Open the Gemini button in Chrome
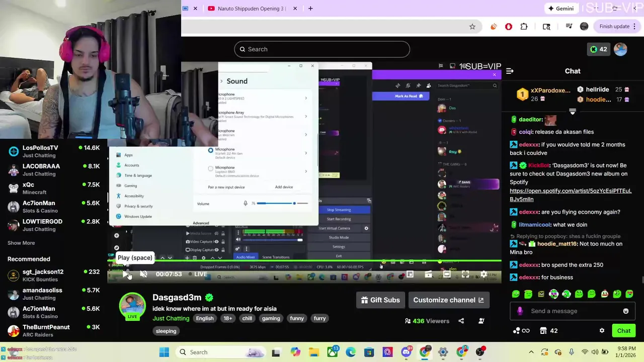This screenshot has width=644, height=362. (x=561, y=9)
